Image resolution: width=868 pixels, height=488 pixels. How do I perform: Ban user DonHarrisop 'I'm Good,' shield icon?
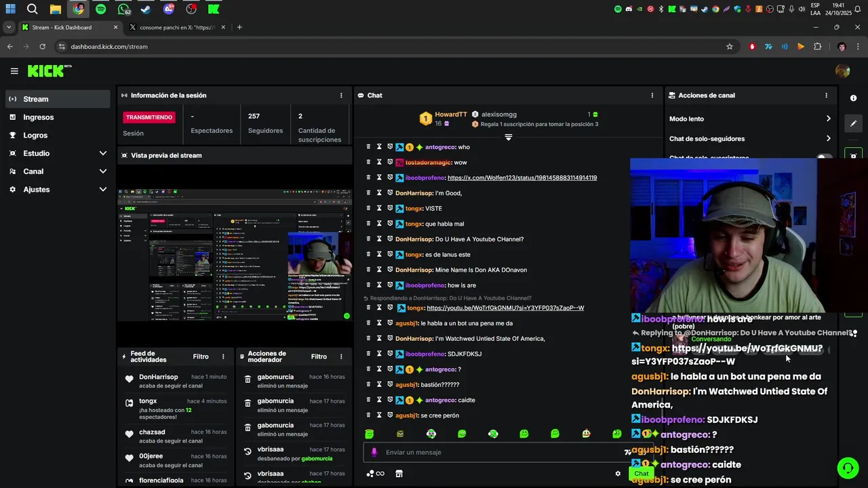390,193
